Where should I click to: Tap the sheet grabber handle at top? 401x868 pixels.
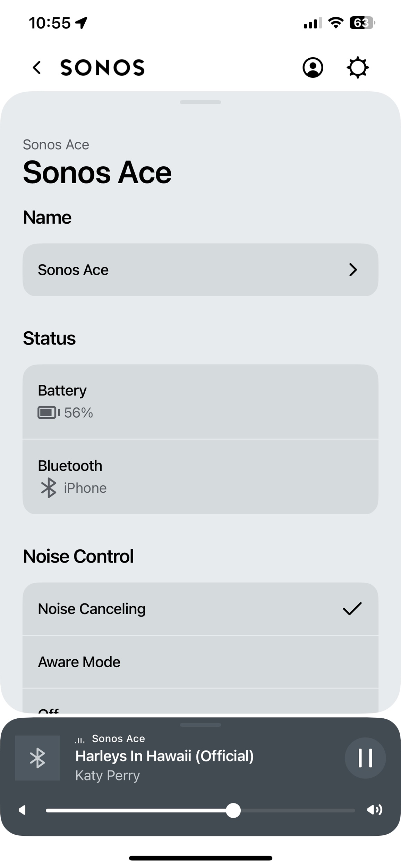pos(200,102)
